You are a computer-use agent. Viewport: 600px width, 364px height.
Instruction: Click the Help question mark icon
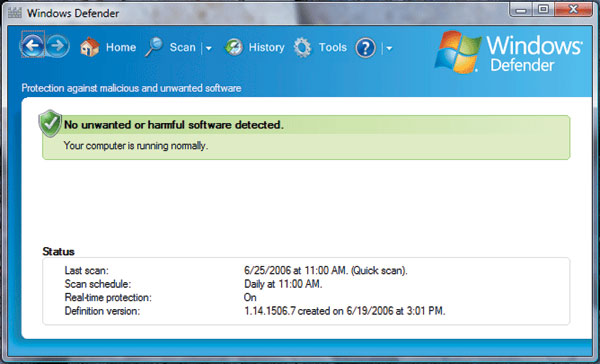(x=365, y=48)
